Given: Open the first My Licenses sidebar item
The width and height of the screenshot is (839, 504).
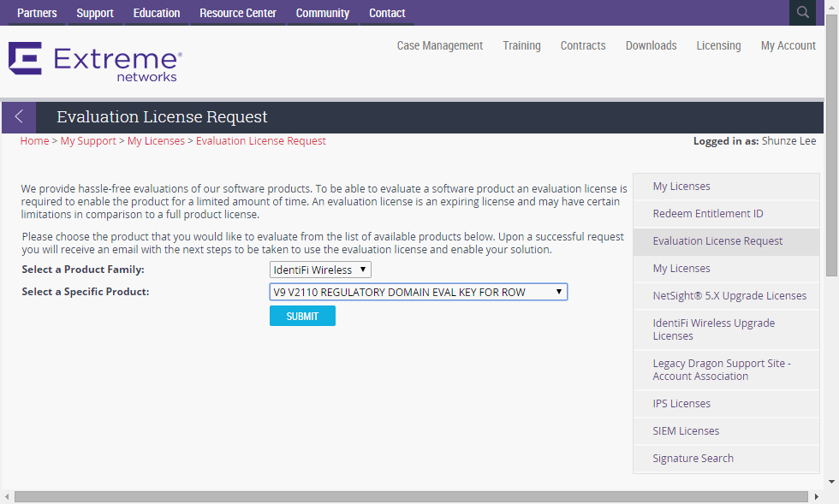Looking at the screenshot, I should 726,187.
